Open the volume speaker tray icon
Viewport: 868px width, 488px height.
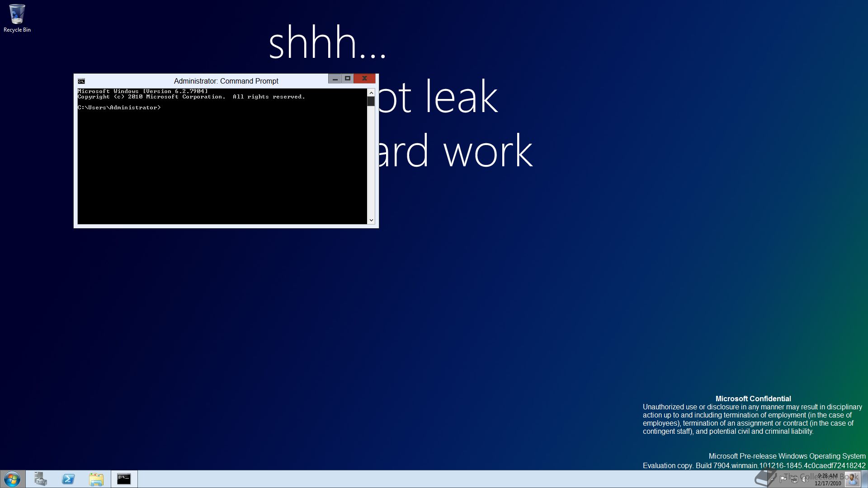pyautogui.click(x=805, y=479)
